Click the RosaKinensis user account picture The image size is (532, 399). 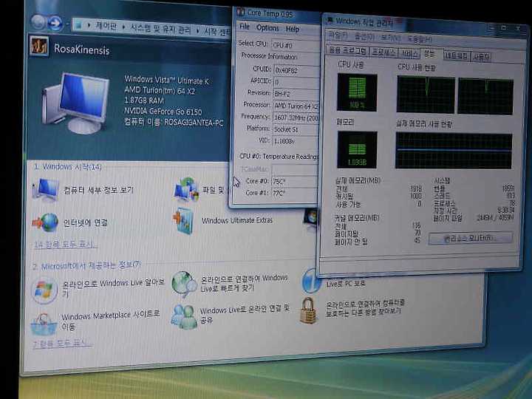(39, 47)
